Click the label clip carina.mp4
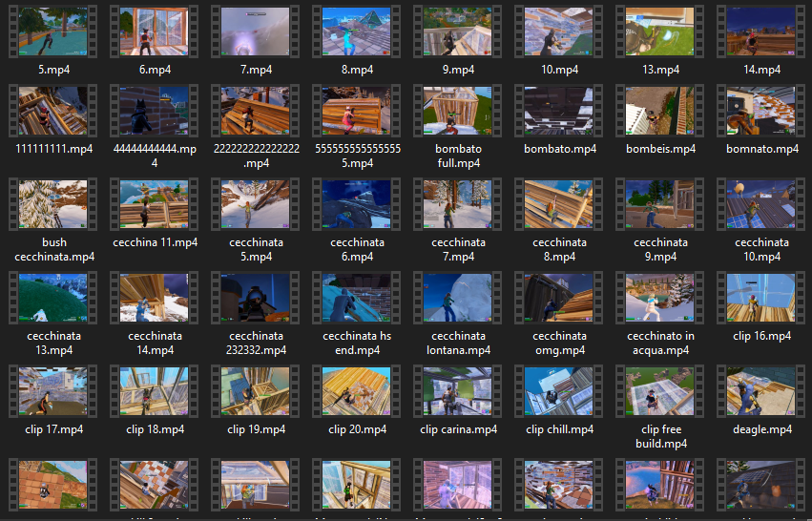 click(458, 429)
